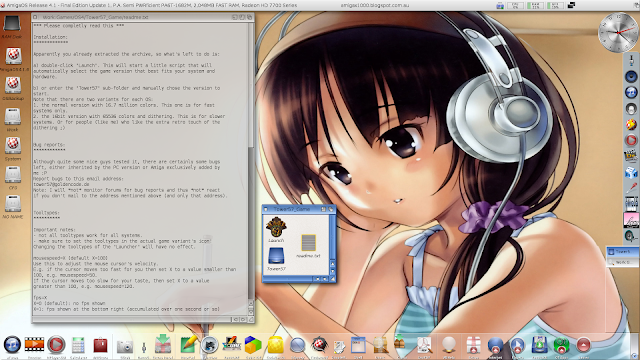Open Calculator in bottom dock
640x360 pixels.
click(x=78, y=345)
